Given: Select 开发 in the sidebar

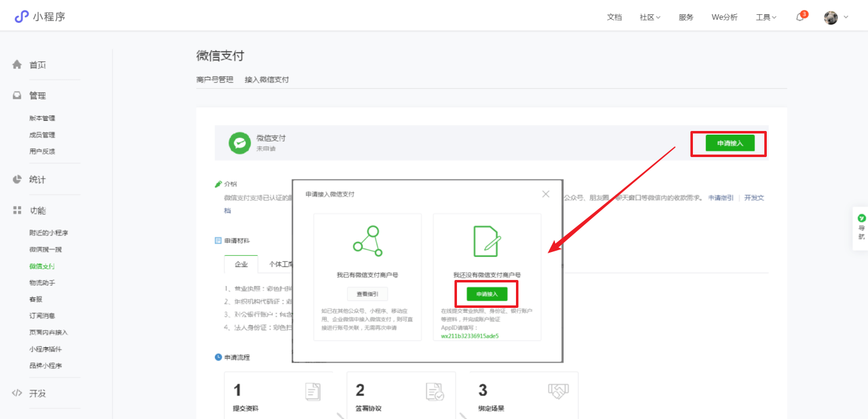Looking at the screenshot, I should coord(37,393).
